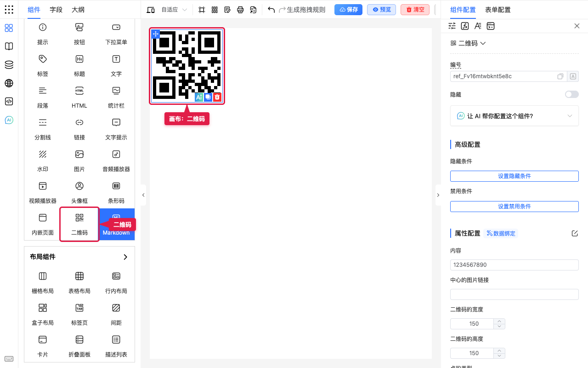The image size is (588, 368).
Task: Add the 表格布局 layout component
Action: (79, 282)
